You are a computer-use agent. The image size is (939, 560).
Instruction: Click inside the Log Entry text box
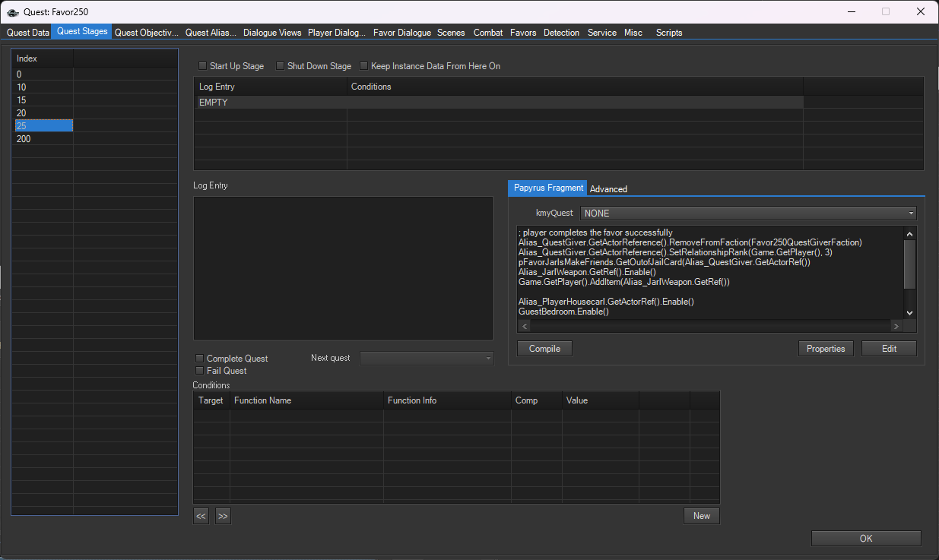[x=343, y=267]
